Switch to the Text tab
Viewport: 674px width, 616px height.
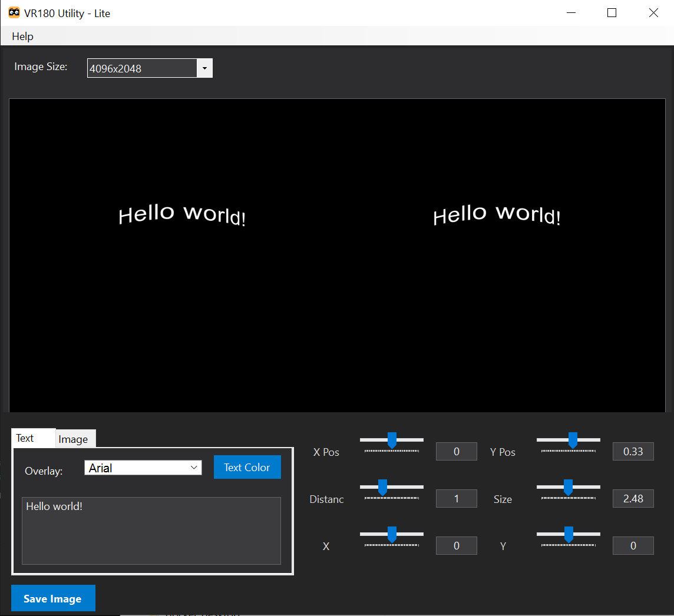pos(33,438)
